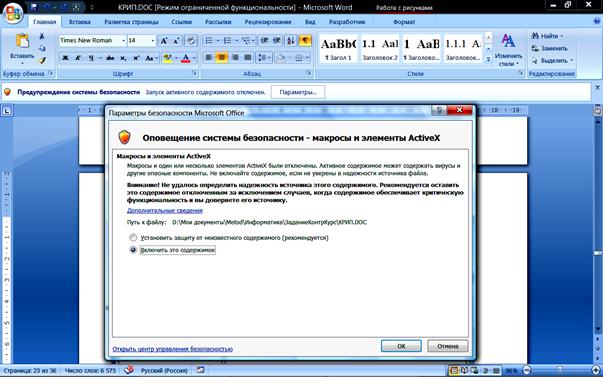Image resolution: width=603 pixels, height=377 pixels.
Task: Click the bulleted list icon
Action: pyautogui.click(x=208, y=40)
